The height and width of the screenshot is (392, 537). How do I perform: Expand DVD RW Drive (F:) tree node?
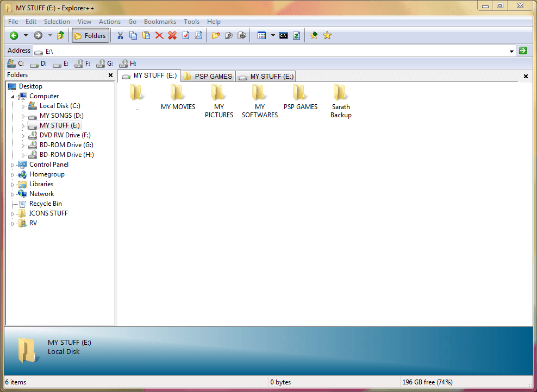[x=23, y=136]
